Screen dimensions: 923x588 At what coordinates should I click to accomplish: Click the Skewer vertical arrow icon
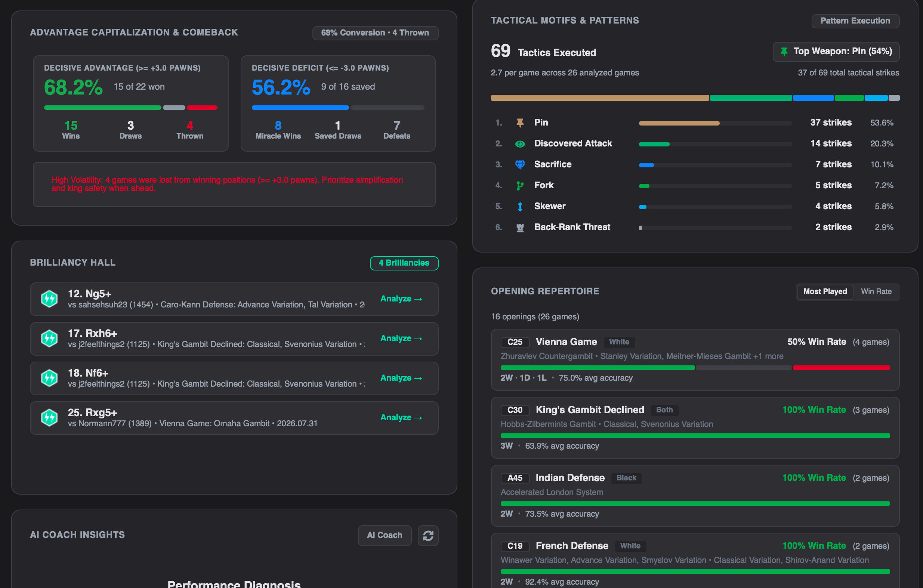click(x=520, y=207)
